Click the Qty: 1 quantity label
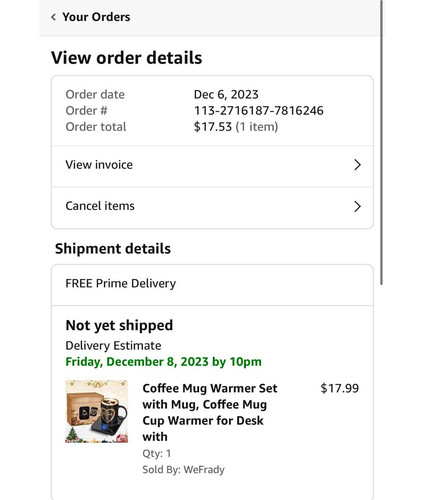Image resolution: width=425 pixels, height=500 pixels. [156, 453]
